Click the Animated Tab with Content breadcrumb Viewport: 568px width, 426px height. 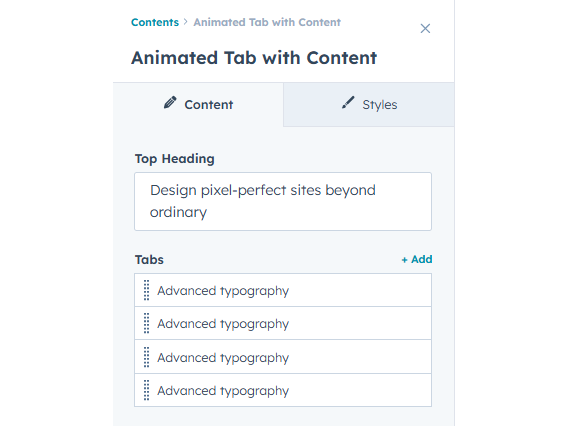click(x=267, y=22)
